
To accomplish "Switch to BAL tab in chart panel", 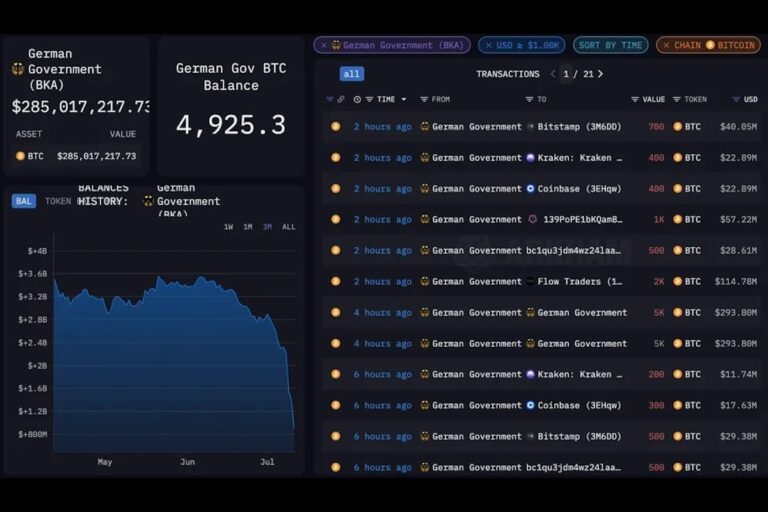I will point(24,201).
